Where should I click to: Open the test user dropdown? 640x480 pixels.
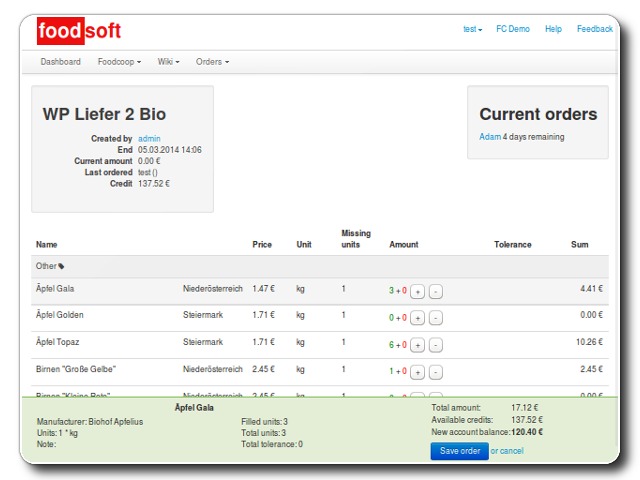(472, 29)
